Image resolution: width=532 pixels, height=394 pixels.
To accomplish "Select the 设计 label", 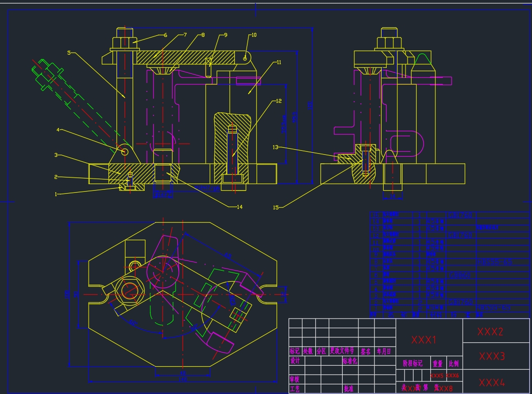I will pos(295,361).
